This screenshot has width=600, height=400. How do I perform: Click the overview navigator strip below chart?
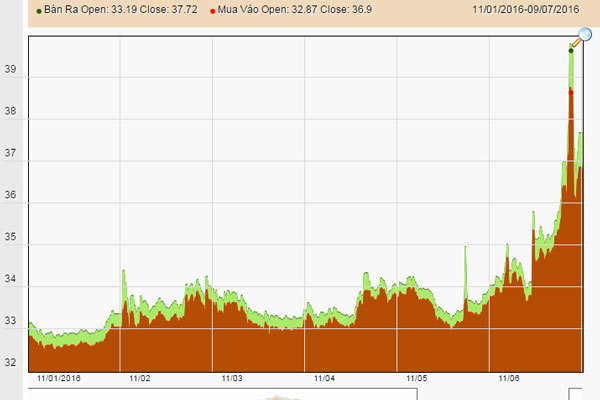[x=300, y=394]
